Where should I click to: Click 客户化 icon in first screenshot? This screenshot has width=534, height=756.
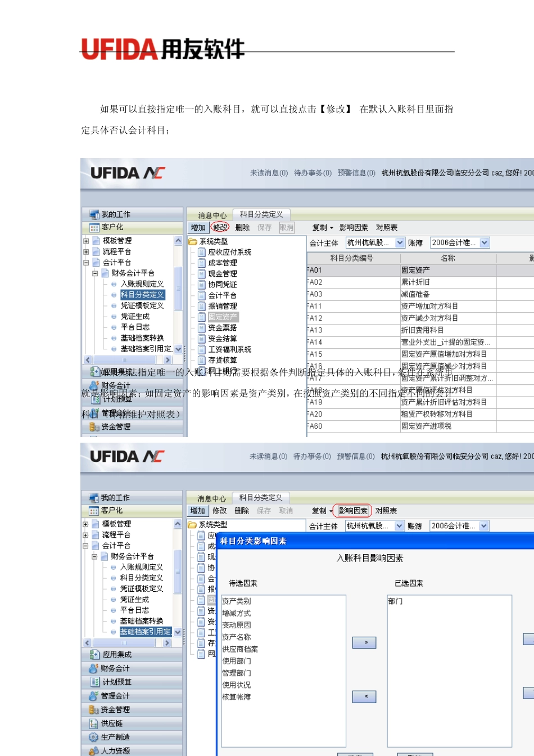pyautogui.click(x=94, y=227)
